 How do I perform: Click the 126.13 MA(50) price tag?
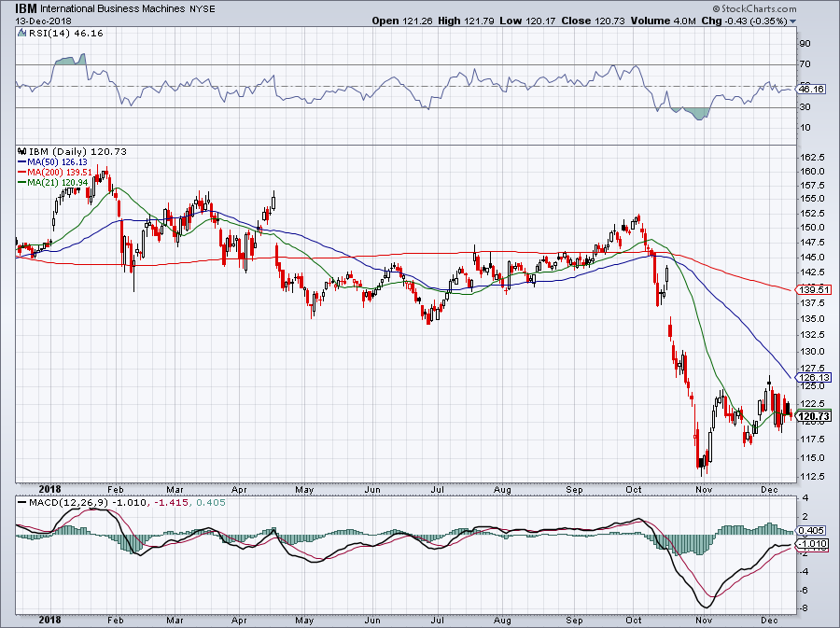(x=814, y=377)
